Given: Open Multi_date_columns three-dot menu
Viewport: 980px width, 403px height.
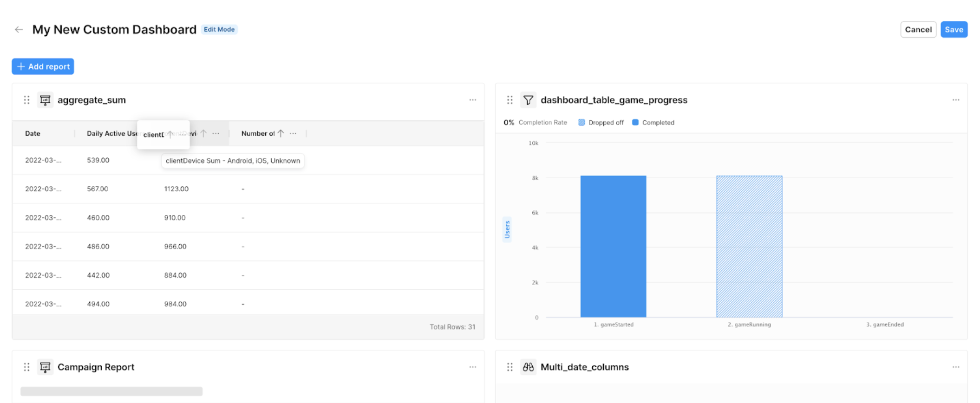Looking at the screenshot, I should click(x=955, y=367).
